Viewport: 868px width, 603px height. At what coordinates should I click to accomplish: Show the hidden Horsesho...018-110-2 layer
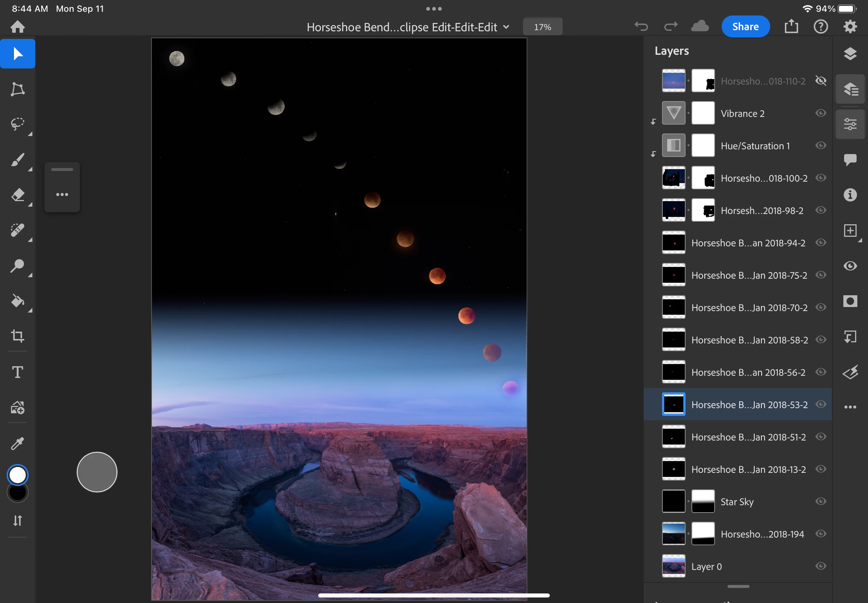821,81
